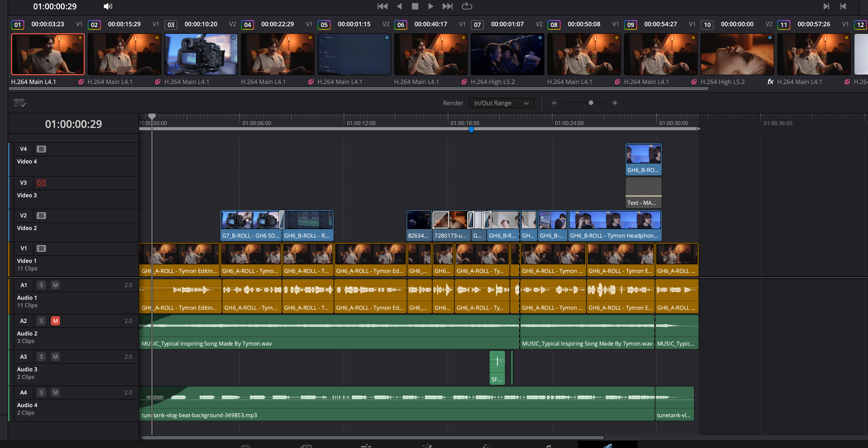
Task: Zoom out timeline with minus button
Action: [554, 103]
